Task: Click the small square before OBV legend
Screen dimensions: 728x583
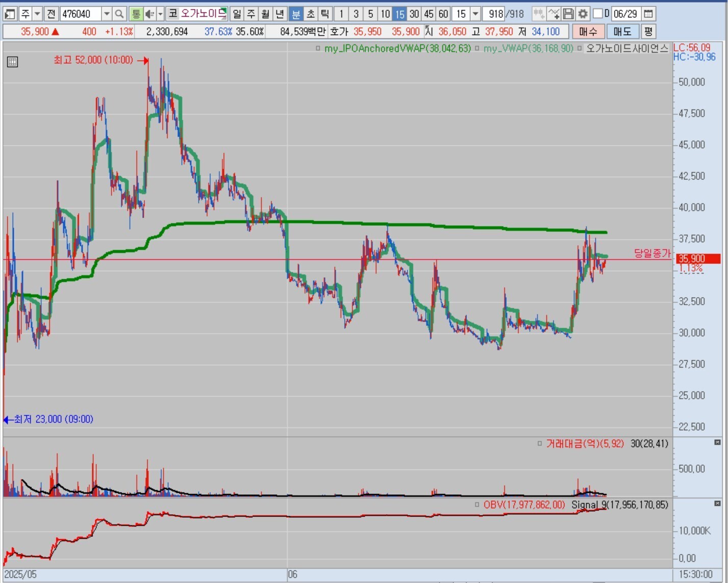Action: click(x=477, y=505)
